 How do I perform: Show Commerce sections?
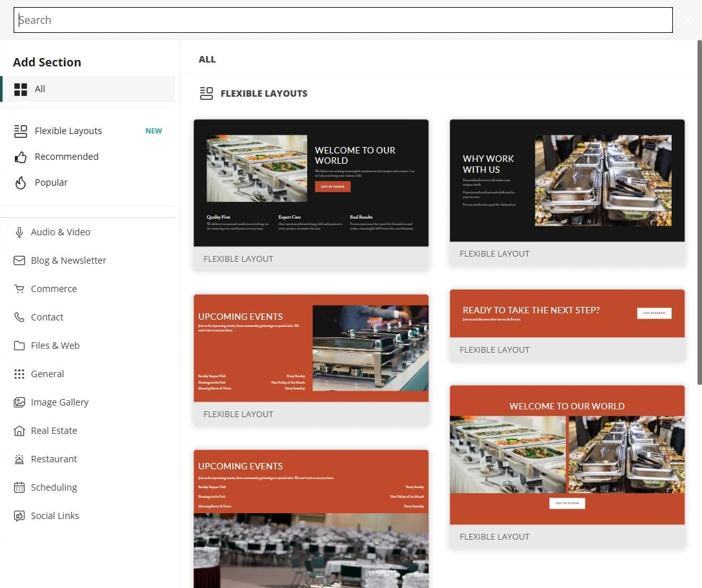[88, 289]
